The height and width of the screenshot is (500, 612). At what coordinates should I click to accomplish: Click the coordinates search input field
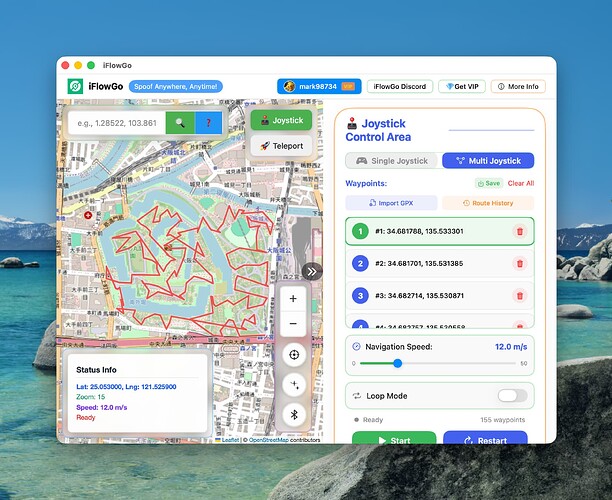tap(117, 123)
